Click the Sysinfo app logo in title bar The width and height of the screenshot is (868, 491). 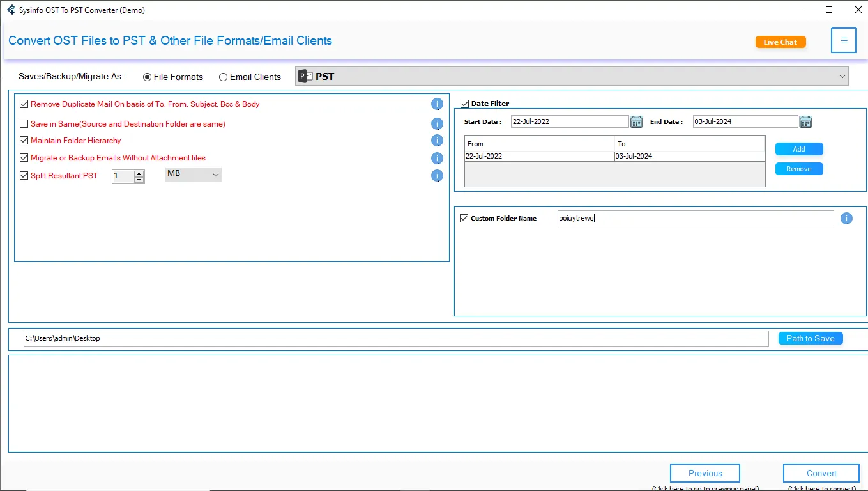pos(10,10)
